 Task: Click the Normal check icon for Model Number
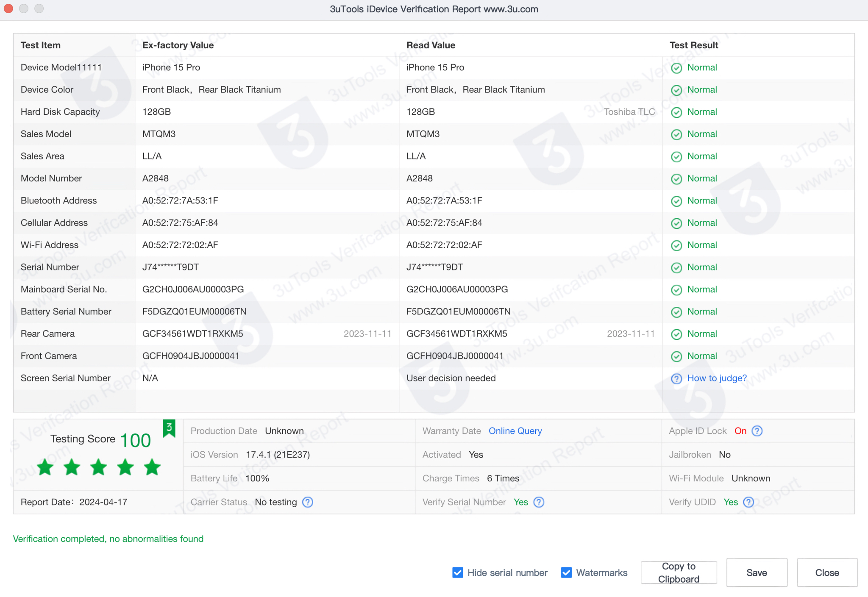[x=676, y=179]
